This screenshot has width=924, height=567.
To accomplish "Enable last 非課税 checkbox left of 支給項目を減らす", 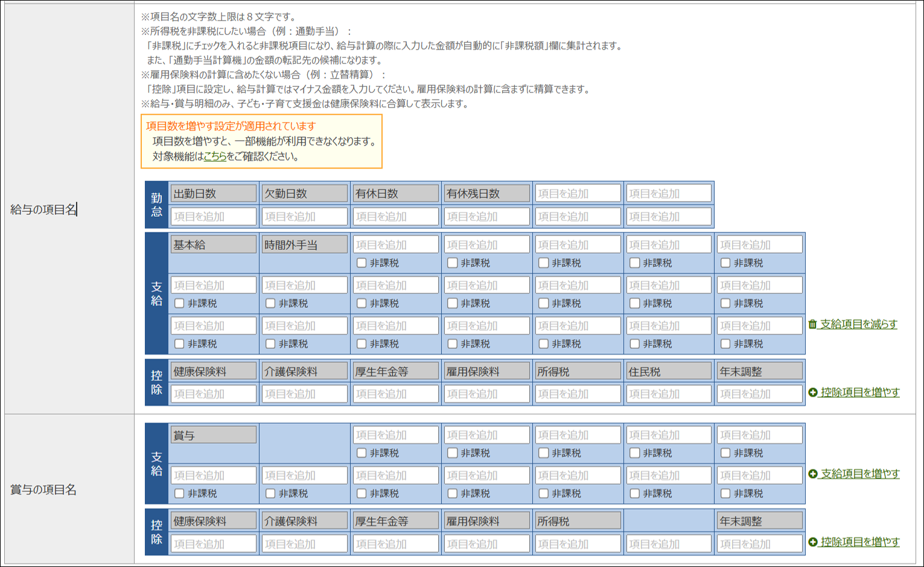I will point(725,344).
